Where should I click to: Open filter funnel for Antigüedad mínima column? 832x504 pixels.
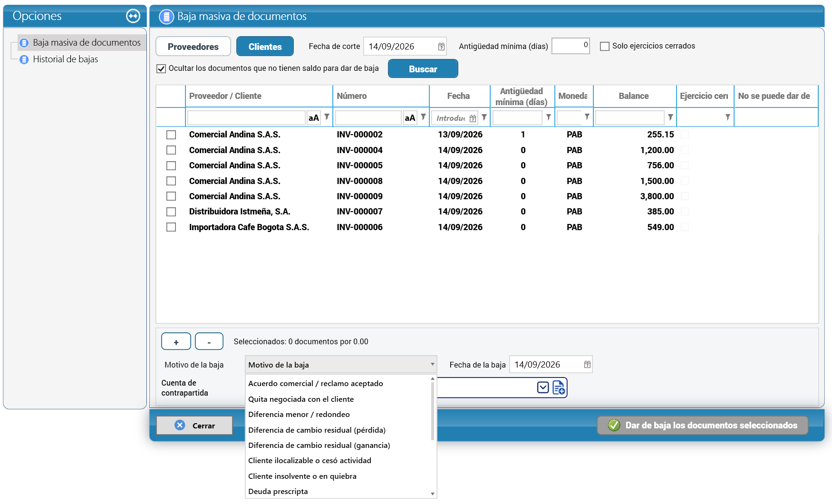(x=549, y=117)
